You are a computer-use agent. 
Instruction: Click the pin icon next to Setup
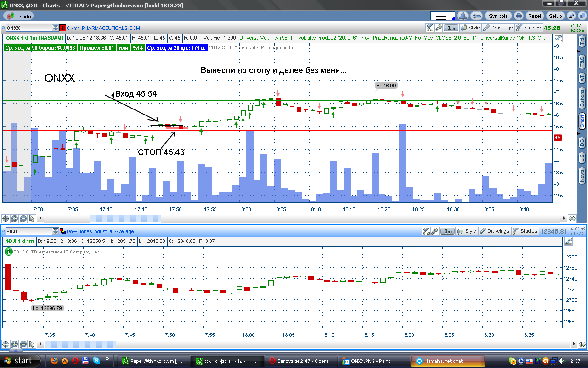point(571,16)
